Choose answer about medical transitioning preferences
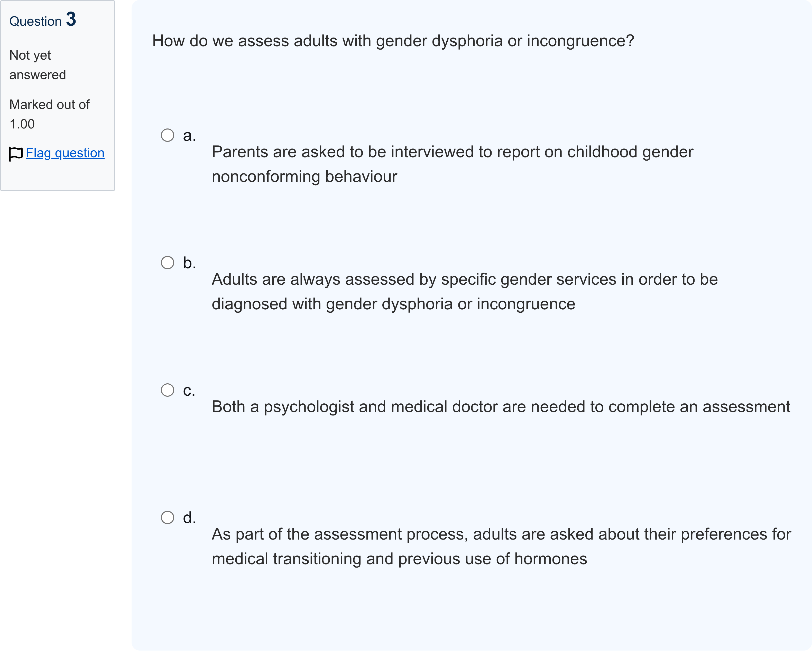The height and width of the screenshot is (667, 812). (501, 546)
